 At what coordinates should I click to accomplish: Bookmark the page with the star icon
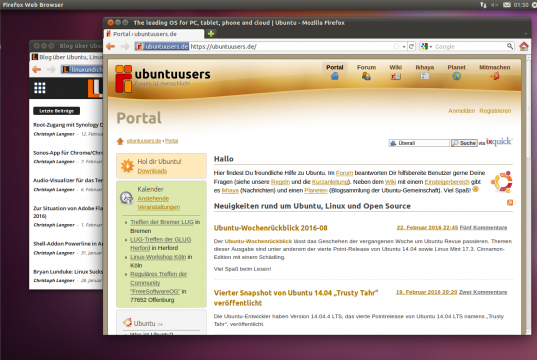click(396, 46)
